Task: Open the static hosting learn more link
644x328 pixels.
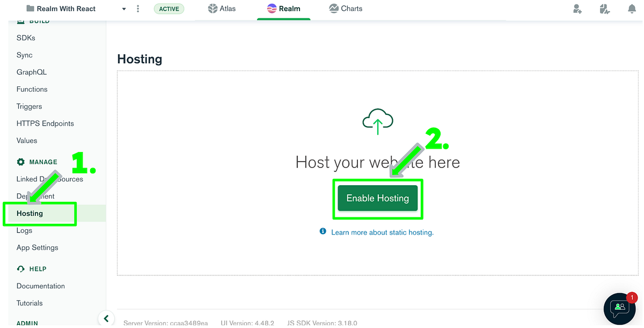Action: click(x=382, y=232)
